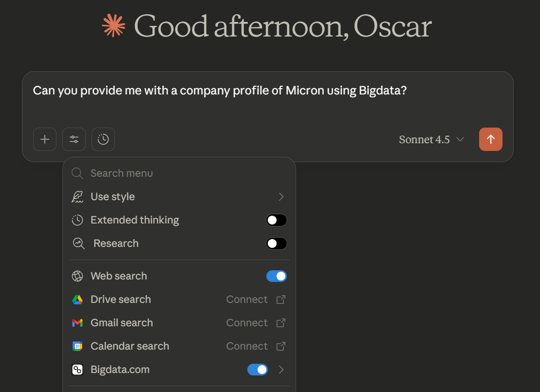Click the extended thinking clock button in composer
The image size is (540, 392).
(103, 139)
